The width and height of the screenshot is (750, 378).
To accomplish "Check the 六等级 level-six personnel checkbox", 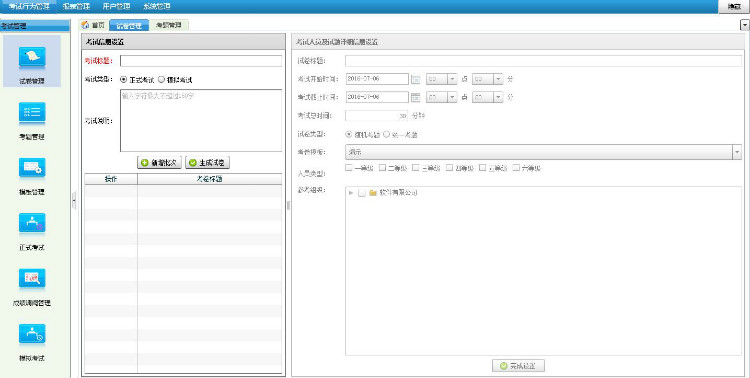I will coord(516,168).
